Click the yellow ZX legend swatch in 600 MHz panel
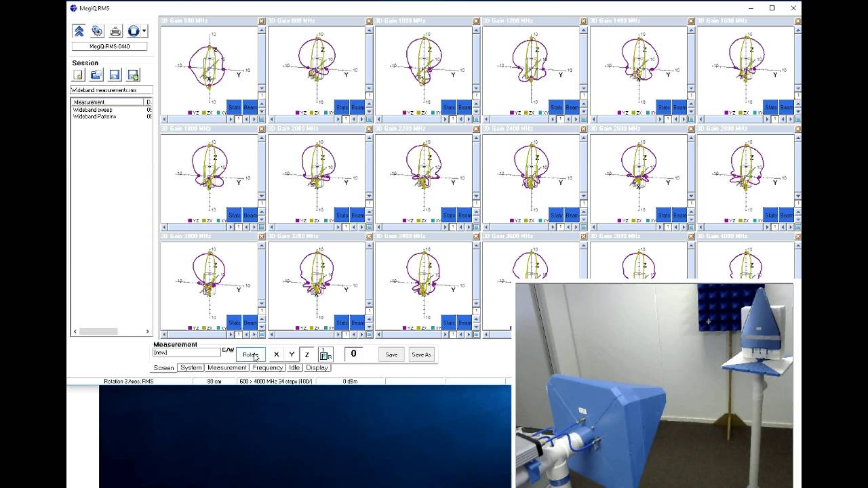Image resolution: width=868 pixels, height=488 pixels. click(205, 113)
